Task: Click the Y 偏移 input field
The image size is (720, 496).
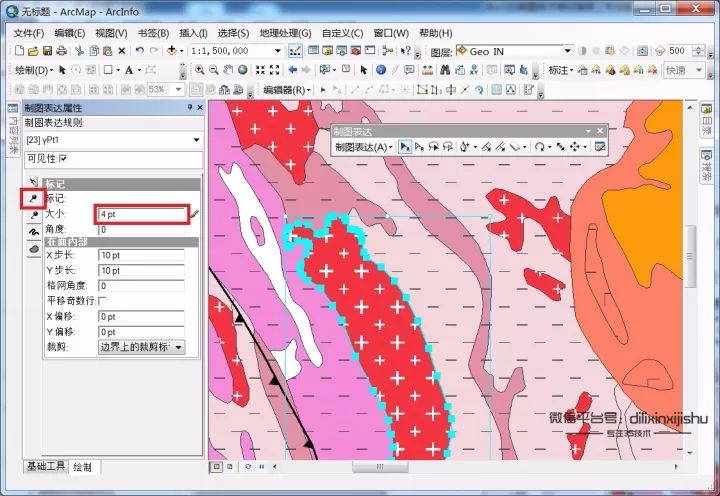Action: point(142,332)
